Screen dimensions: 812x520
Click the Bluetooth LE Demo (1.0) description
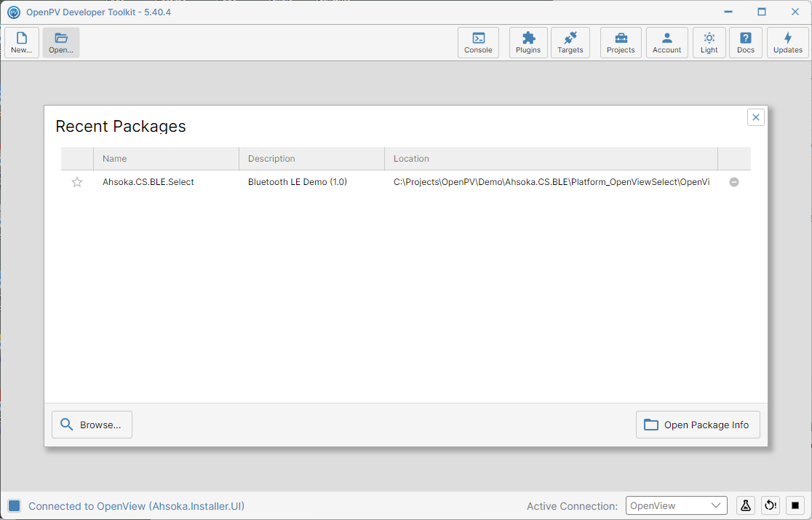298,182
